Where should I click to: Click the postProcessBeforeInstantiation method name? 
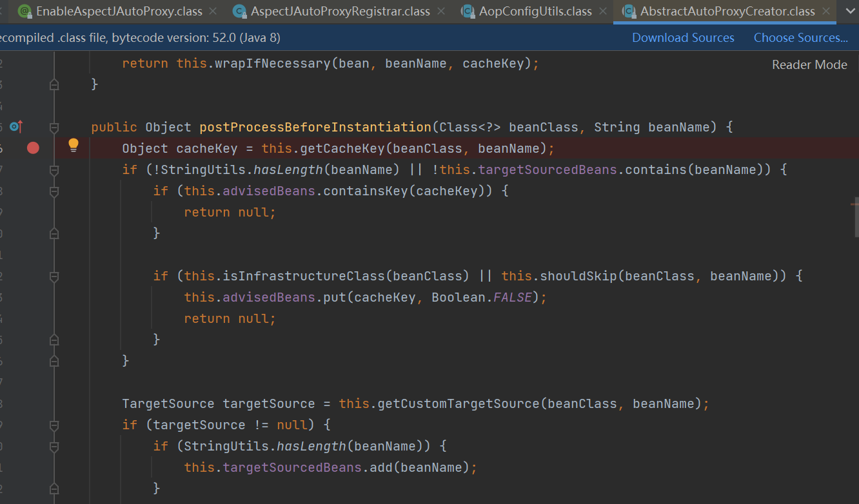[315, 127]
